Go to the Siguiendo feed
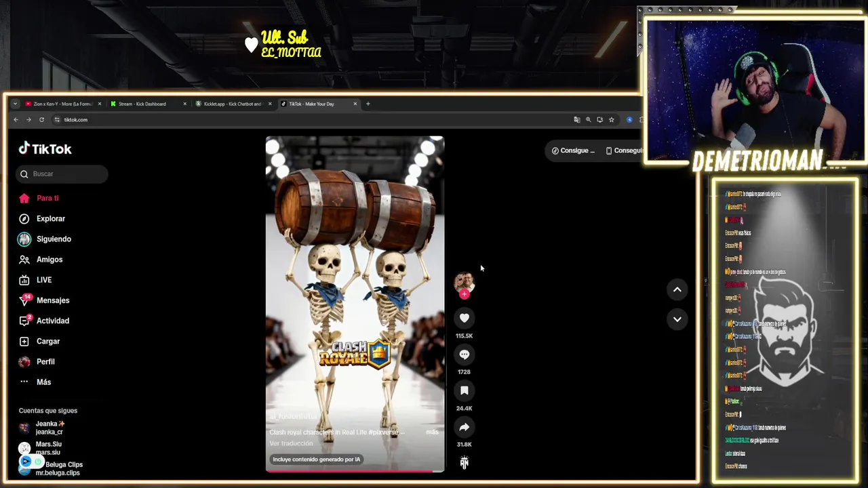 (x=45, y=239)
